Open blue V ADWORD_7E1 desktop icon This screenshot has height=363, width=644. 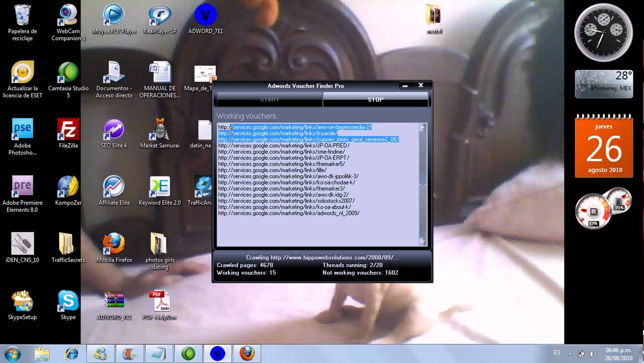pos(206,19)
